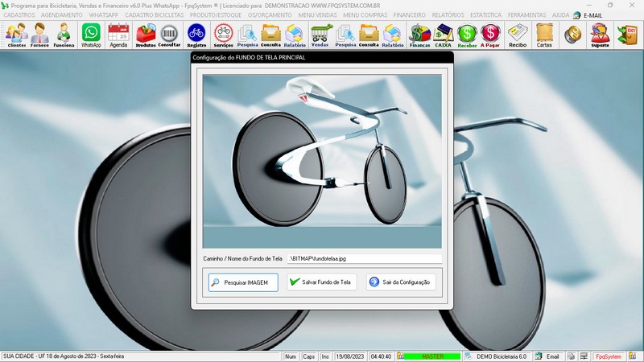The height and width of the screenshot is (362, 644).
Task: Click the green Receber dollar icon
Action: [467, 35]
